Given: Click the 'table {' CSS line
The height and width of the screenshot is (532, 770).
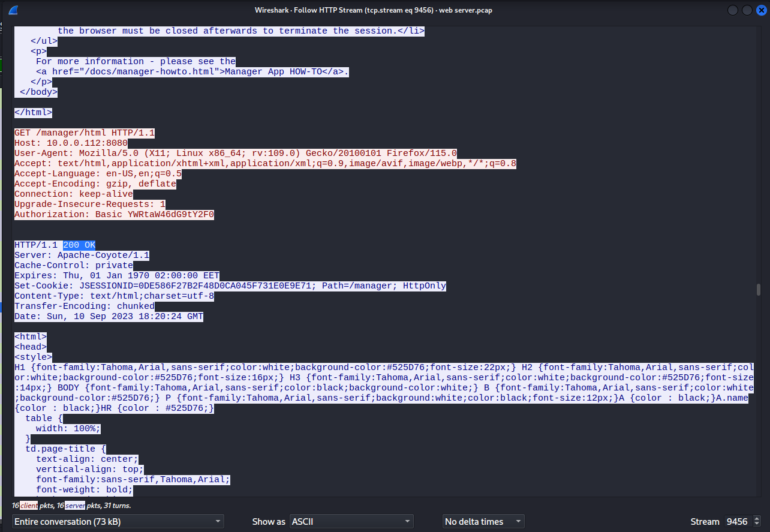Looking at the screenshot, I should coord(44,418).
